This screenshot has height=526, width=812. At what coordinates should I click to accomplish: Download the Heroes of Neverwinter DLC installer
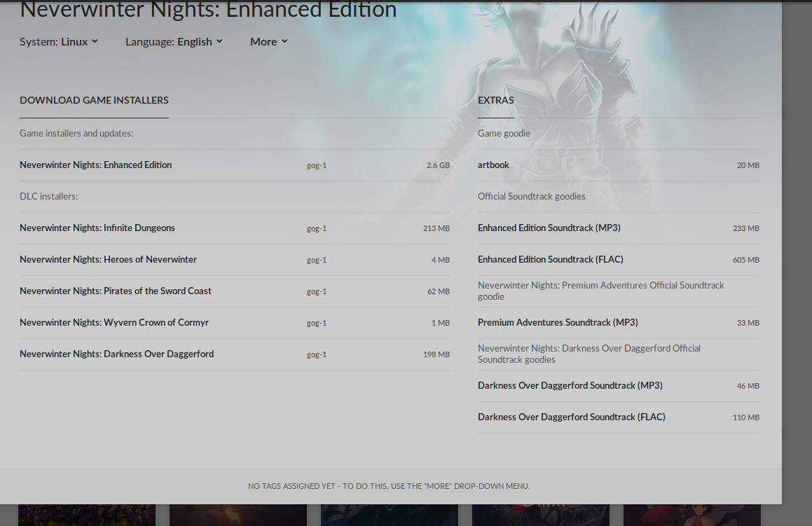click(x=235, y=260)
